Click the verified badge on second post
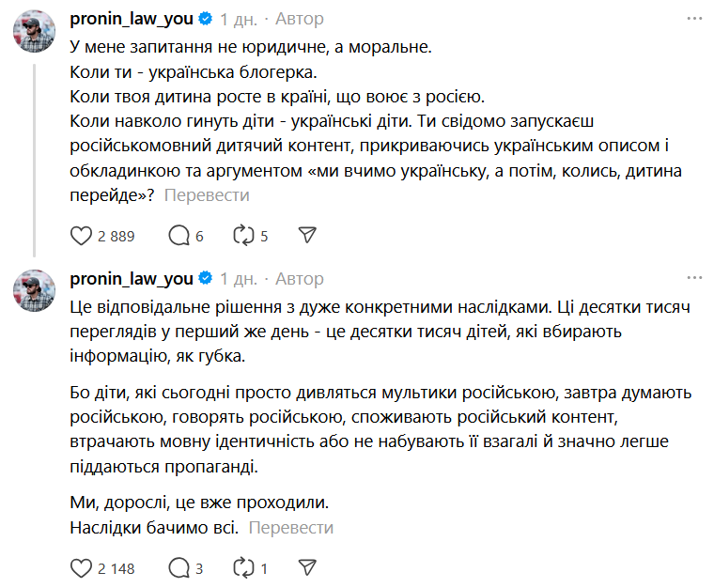The image size is (714, 588). coord(205,278)
